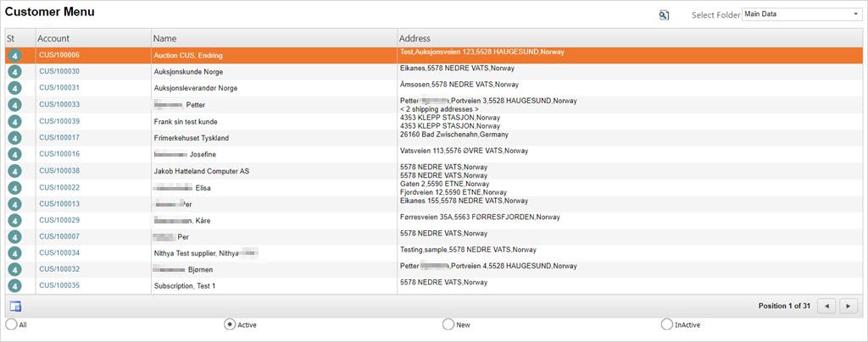The width and height of the screenshot is (868, 342).
Task: Select the All radio button
Action: [x=11, y=324]
